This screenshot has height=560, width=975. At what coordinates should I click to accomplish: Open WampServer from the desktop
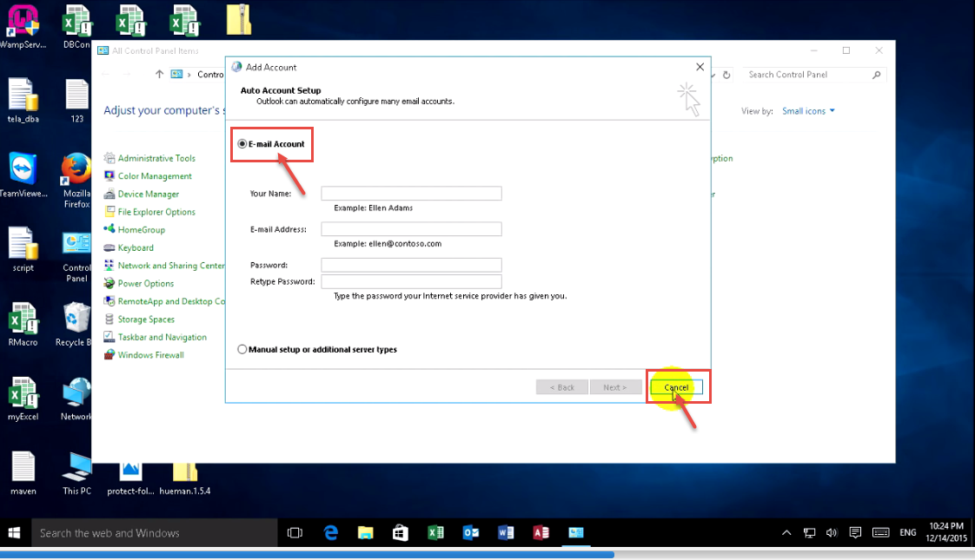pos(23,20)
